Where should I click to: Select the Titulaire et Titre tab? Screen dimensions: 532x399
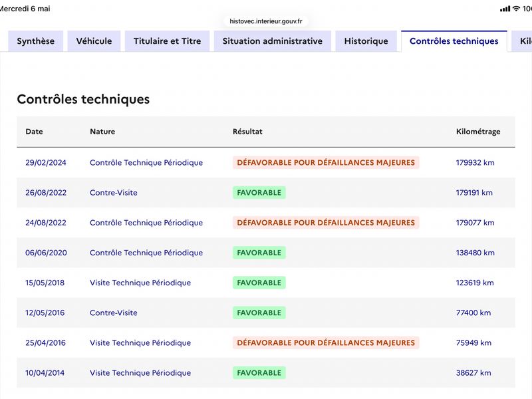[x=168, y=41]
